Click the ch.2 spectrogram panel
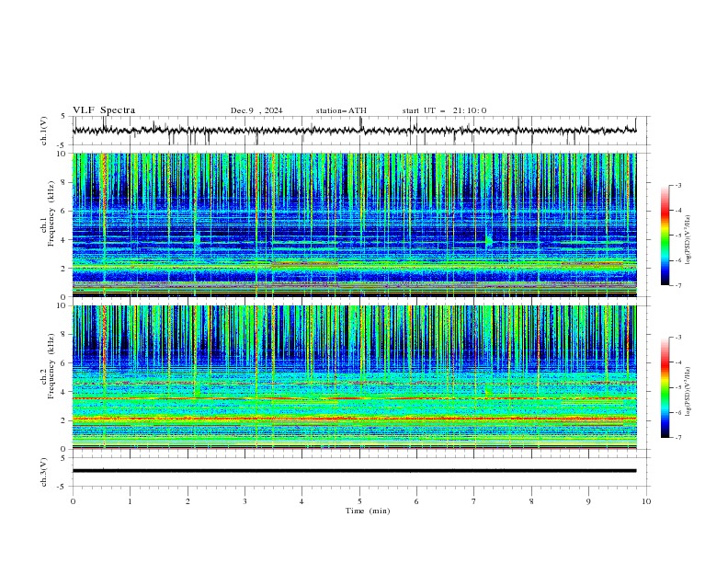This screenshot has width=728, height=563. pos(354,377)
